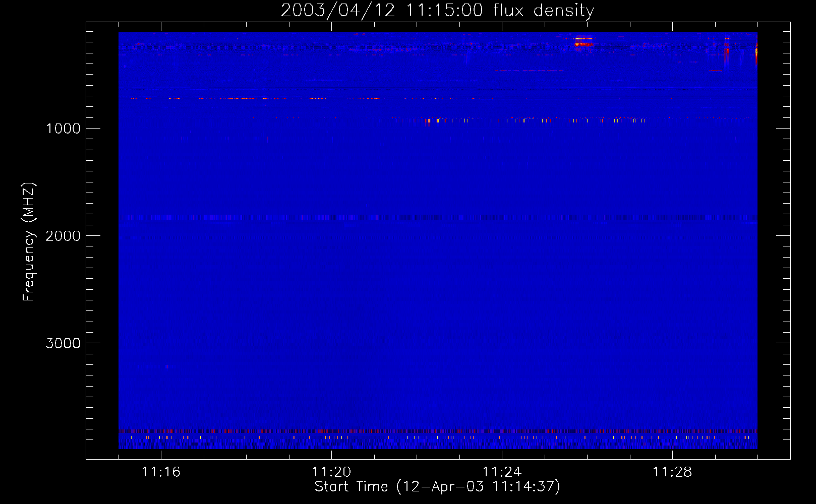The height and width of the screenshot is (504, 816).
Task: Select the 'Frequency (MHZ)' y-axis label
Action: click(29, 242)
